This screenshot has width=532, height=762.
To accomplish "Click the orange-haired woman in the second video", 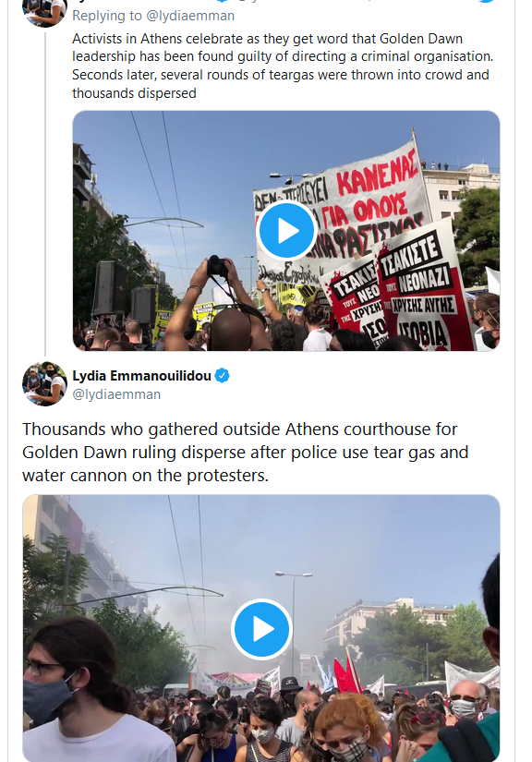I will [x=351, y=728].
